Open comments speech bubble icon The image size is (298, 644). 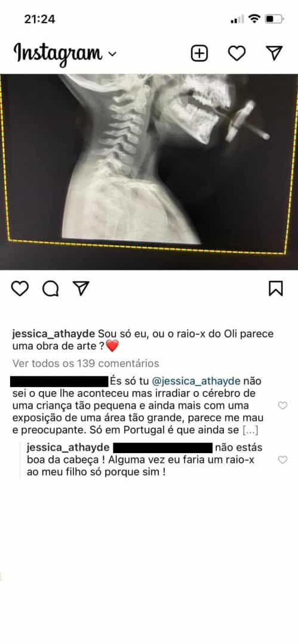pos(50,289)
